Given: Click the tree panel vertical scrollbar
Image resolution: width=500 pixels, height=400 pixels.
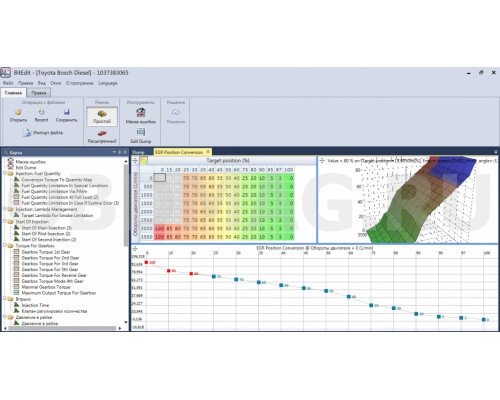Looking at the screenshot, I should coord(126,205).
